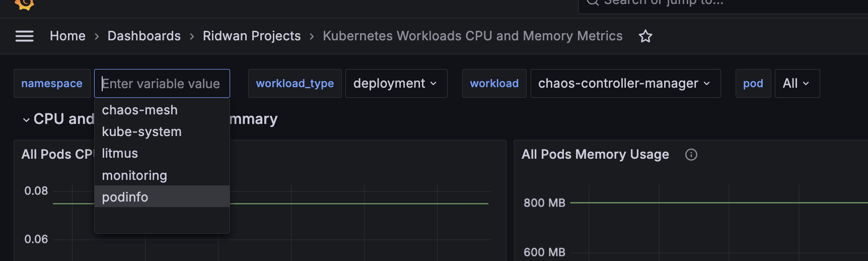868x261 pixels.
Task: Pick podinfo namespace option
Action: (162, 197)
